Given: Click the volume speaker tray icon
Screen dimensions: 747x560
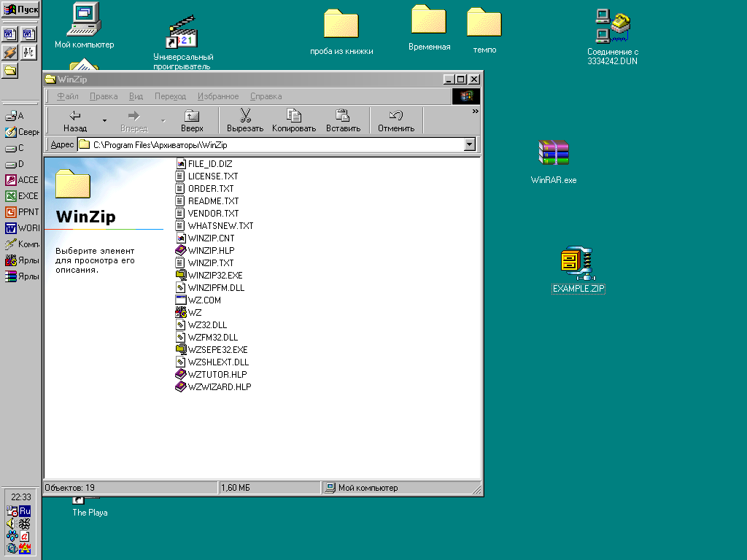Looking at the screenshot, I should tap(11, 524).
